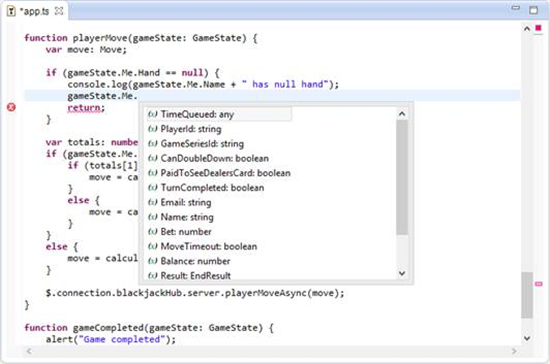The image size is (550, 364).
Task: Click the autocomplete popup scrollbar thumb
Action: [x=402, y=177]
